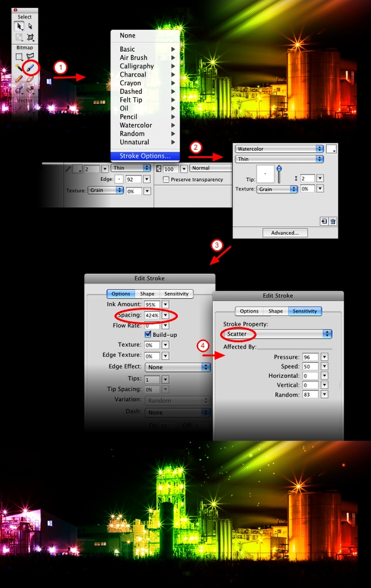Open the Pressure value arrow

click(x=324, y=357)
